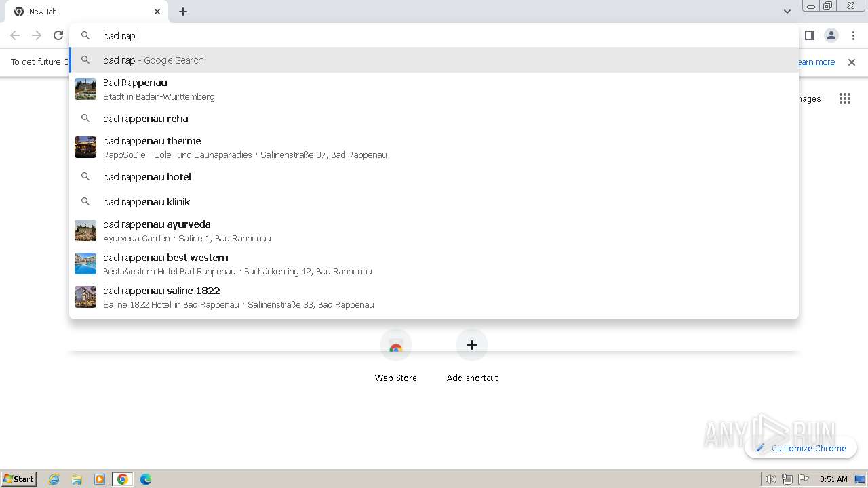Pick 'bad rappenau best western' suggestion

pos(434,264)
